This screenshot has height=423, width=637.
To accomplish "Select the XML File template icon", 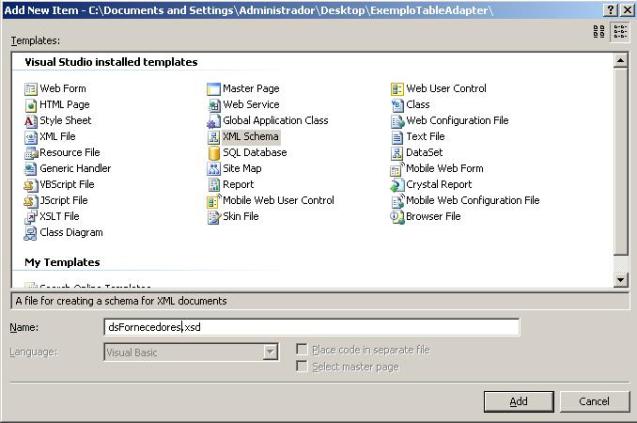I will 30,137.
